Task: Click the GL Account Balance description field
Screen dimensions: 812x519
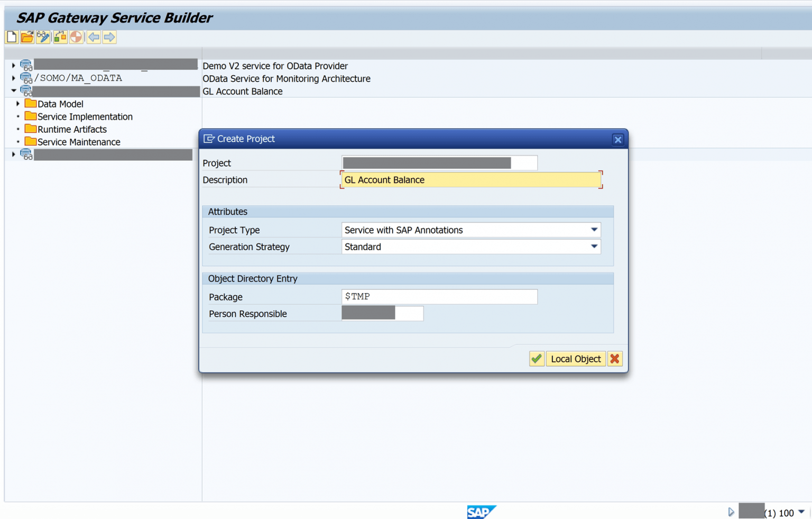Action: pyautogui.click(x=470, y=180)
